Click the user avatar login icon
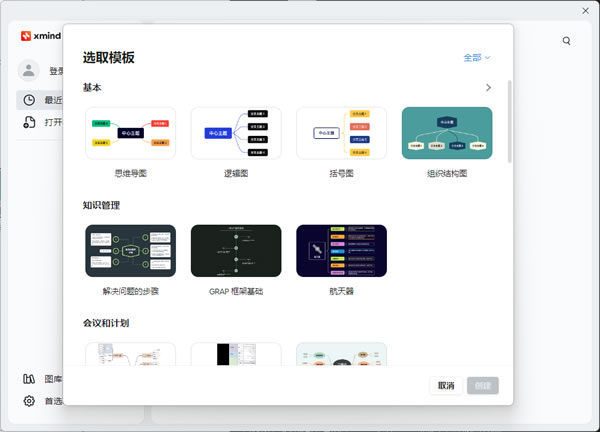The image size is (600, 432). (x=29, y=71)
